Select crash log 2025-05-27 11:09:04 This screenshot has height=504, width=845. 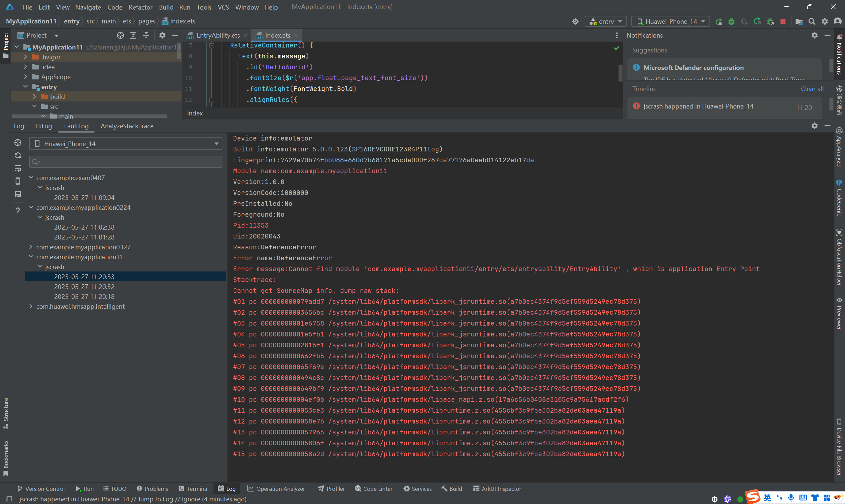pos(84,198)
